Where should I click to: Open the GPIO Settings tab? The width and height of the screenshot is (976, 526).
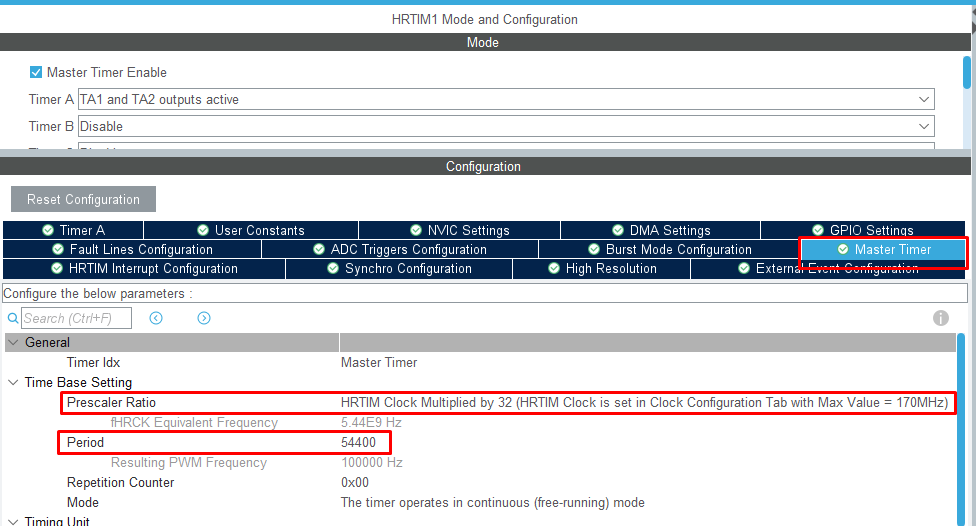(863, 230)
